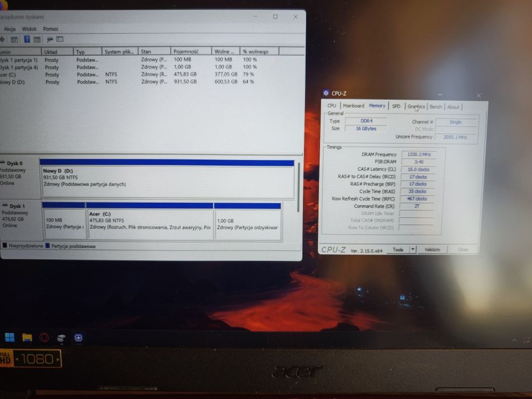The width and height of the screenshot is (532, 399).
Task: Switch to the Bench tab in CPU-Z
Action: [x=436, y=107]
